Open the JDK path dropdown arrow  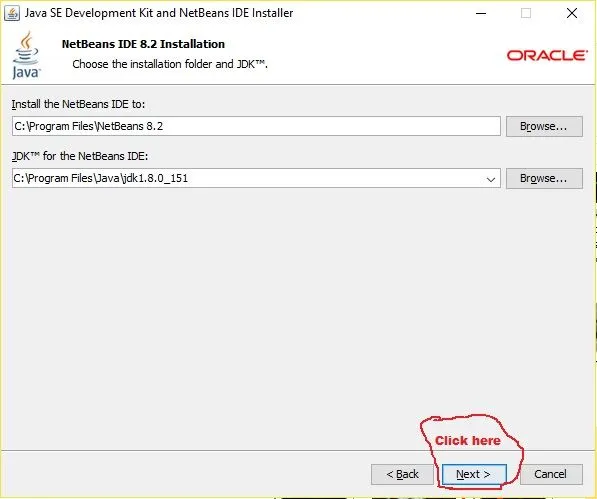click(491, 179)
